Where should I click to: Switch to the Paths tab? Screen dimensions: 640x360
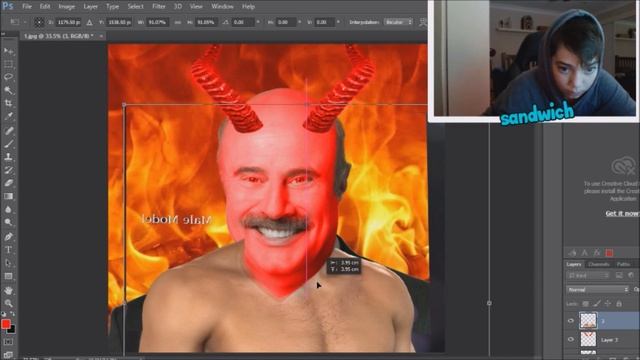click(623, 264)
